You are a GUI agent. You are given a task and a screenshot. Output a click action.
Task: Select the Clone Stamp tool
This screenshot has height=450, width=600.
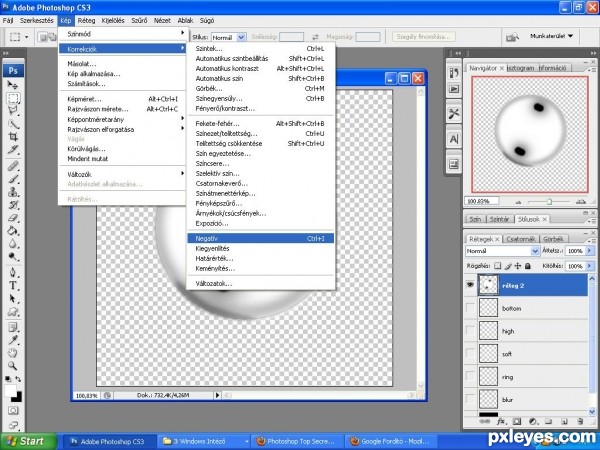click(x=13, y=192)
